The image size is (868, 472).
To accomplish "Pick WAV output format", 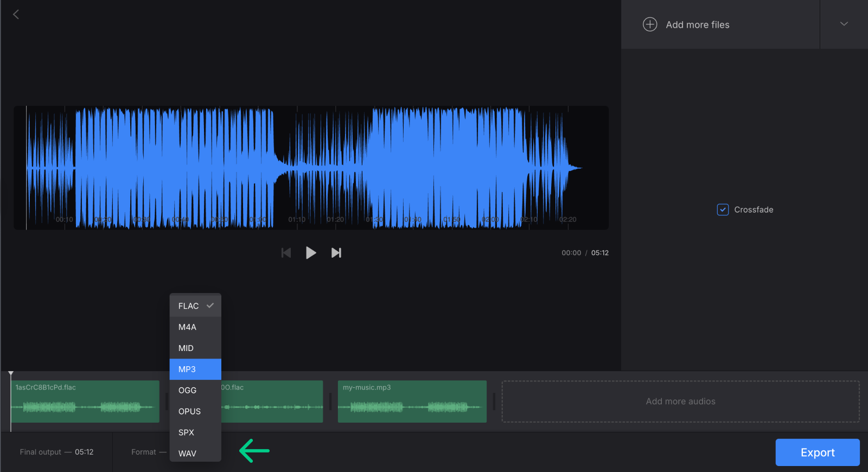I will [195, 454].
